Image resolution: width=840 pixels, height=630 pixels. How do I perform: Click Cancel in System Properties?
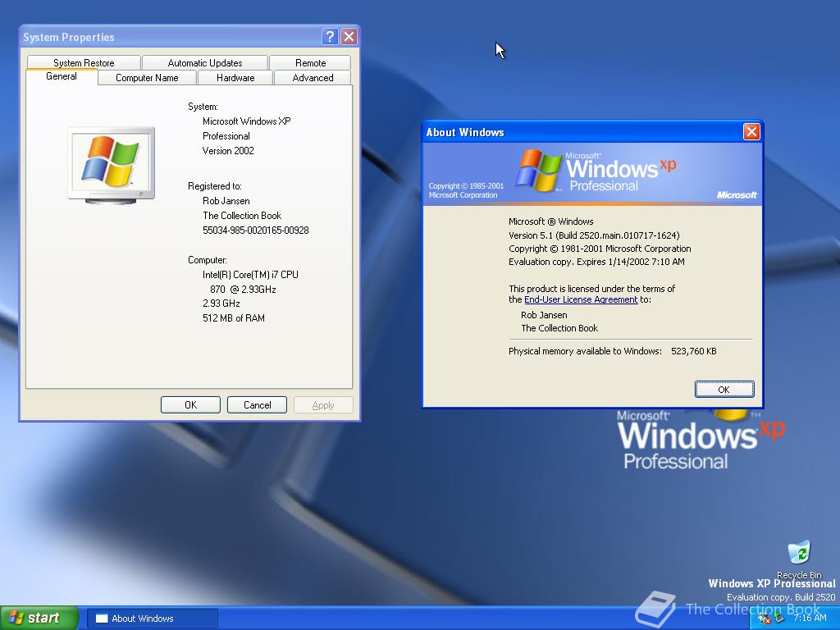pyautogui.click(x=257, y=405)
